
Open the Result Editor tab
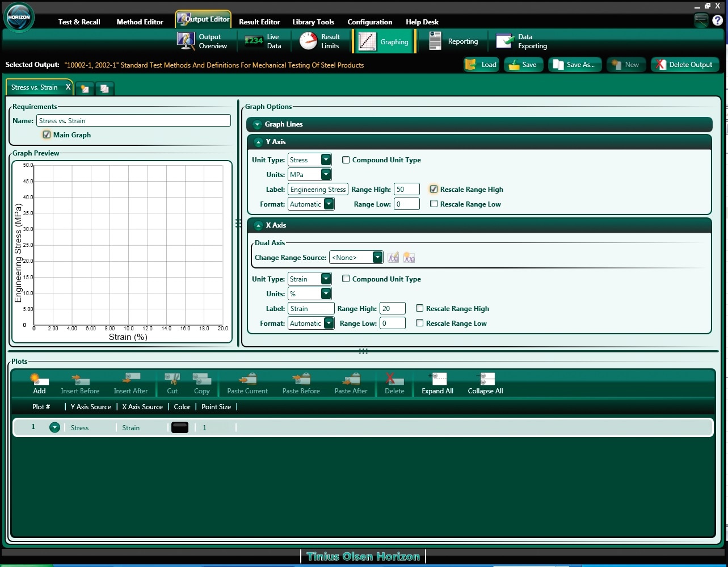(259, 22)
